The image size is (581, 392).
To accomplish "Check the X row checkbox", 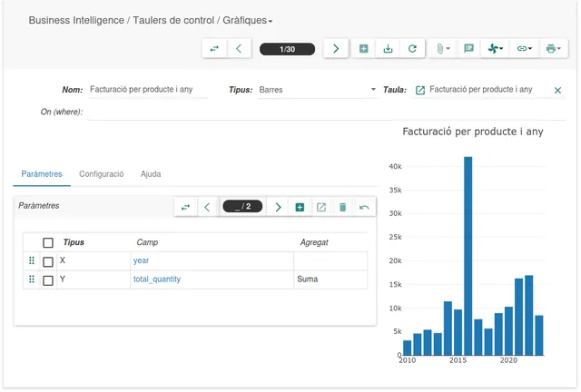I will tap(48, 261).
